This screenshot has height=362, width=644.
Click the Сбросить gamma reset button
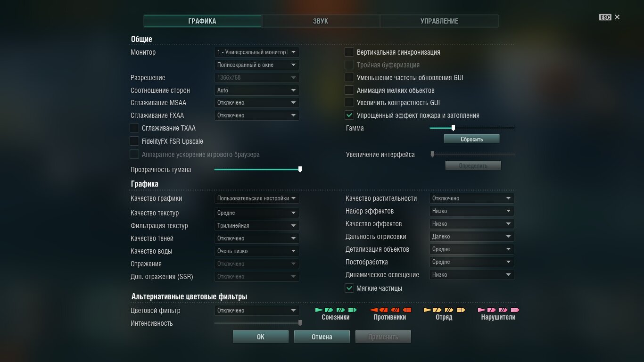[472, 139]
